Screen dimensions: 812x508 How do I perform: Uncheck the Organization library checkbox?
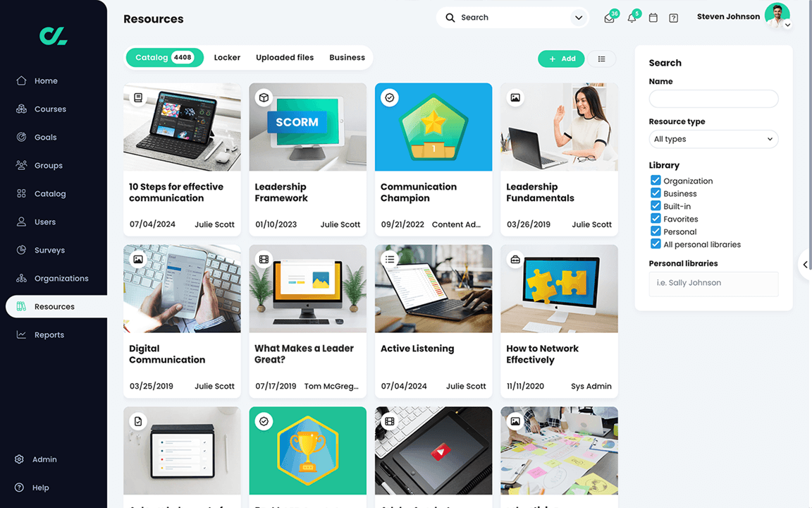656,181
